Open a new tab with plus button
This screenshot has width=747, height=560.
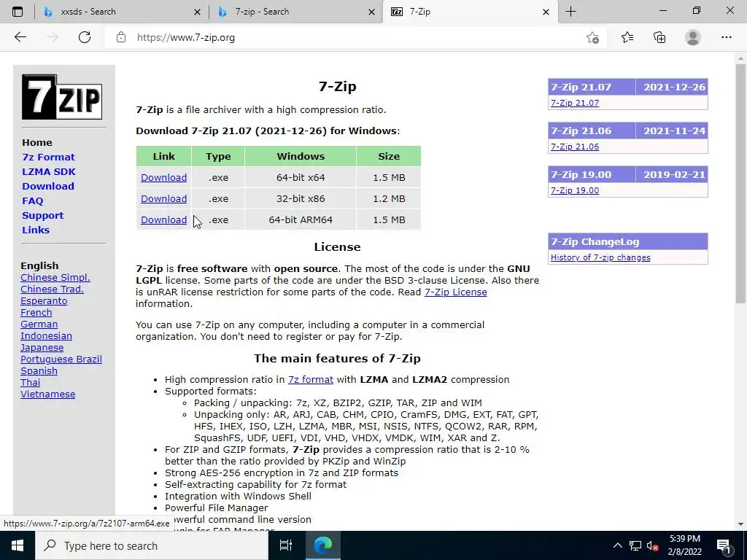click(570, 12)
